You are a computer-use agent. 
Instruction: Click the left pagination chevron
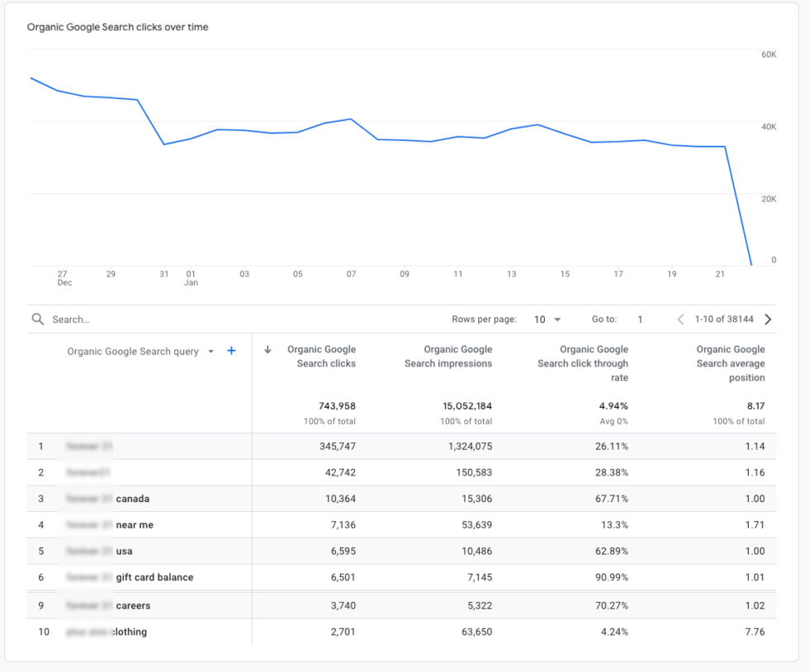click(x=680, y=319)
